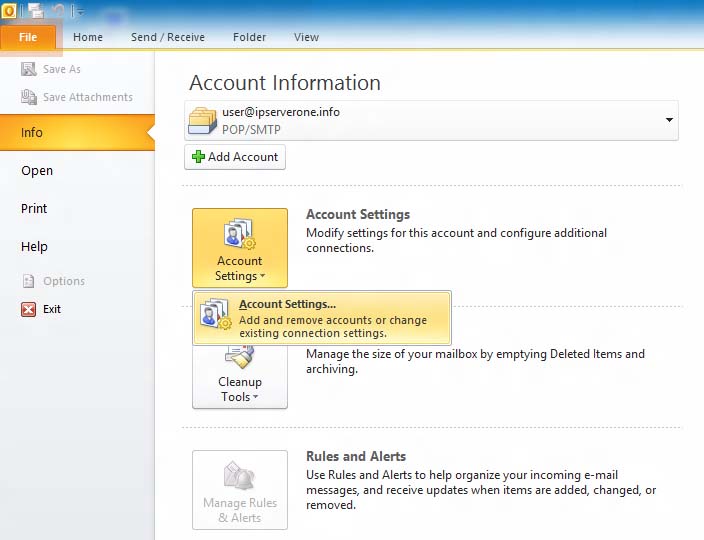Choose Exit label in the sidebar

point(52,309)
